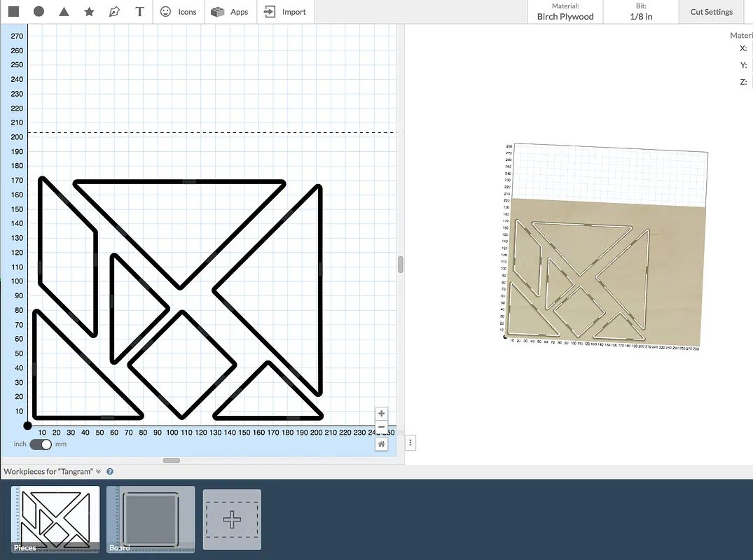Select the Pieces workpiece thumbnail
The width and height of the screenshot is (753, 560).
(x=56, y=518)
